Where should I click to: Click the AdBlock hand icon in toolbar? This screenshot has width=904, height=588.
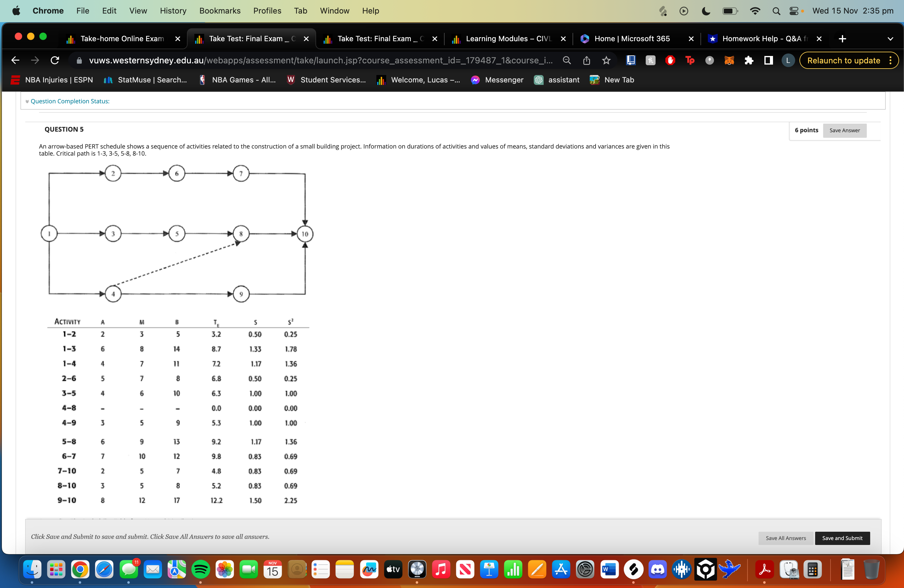tap(670, 60)
